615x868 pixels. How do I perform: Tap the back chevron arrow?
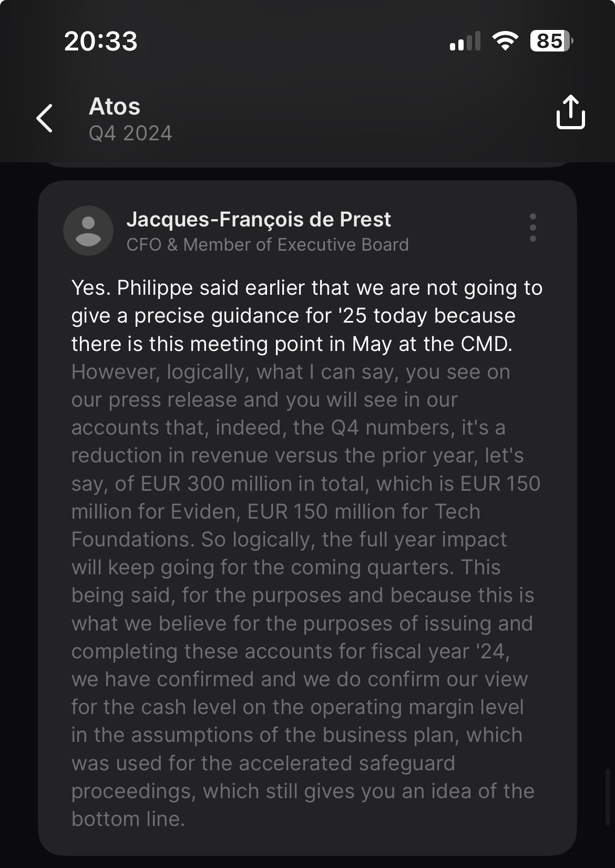45,118
